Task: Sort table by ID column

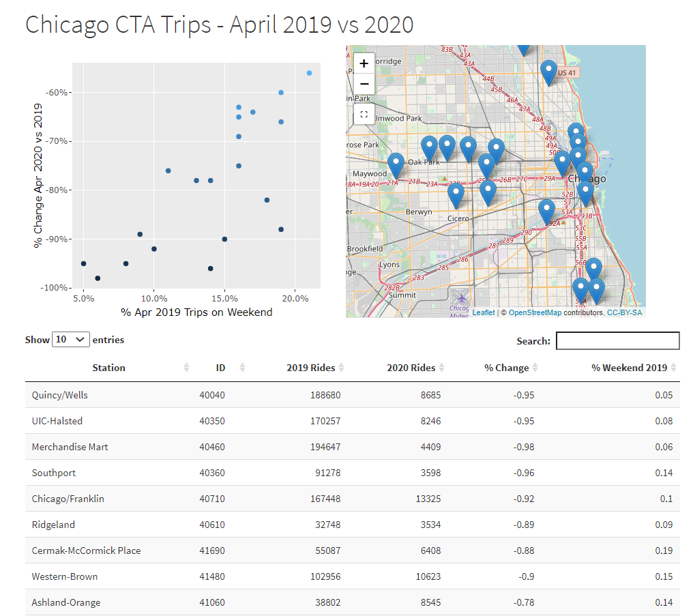Action: (220, 368)
